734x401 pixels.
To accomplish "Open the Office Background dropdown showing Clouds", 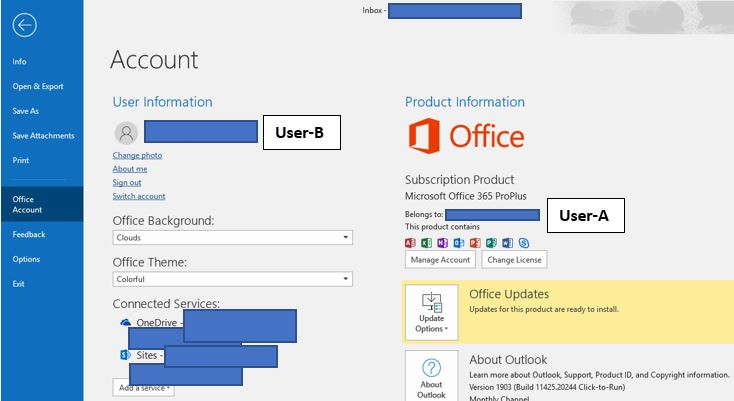I will [232, 238].
